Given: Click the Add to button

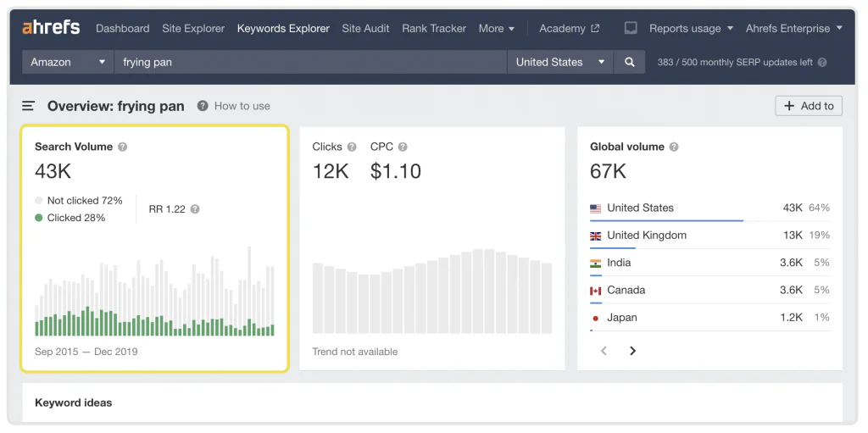Looking at the screenshot, I should click(809, 106).
